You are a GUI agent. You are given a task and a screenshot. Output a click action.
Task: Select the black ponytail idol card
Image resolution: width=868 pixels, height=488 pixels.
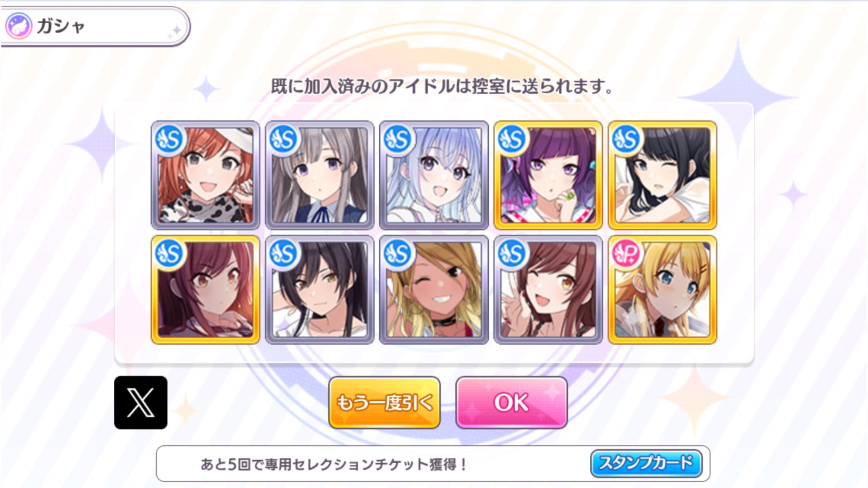tap(319, 290)
